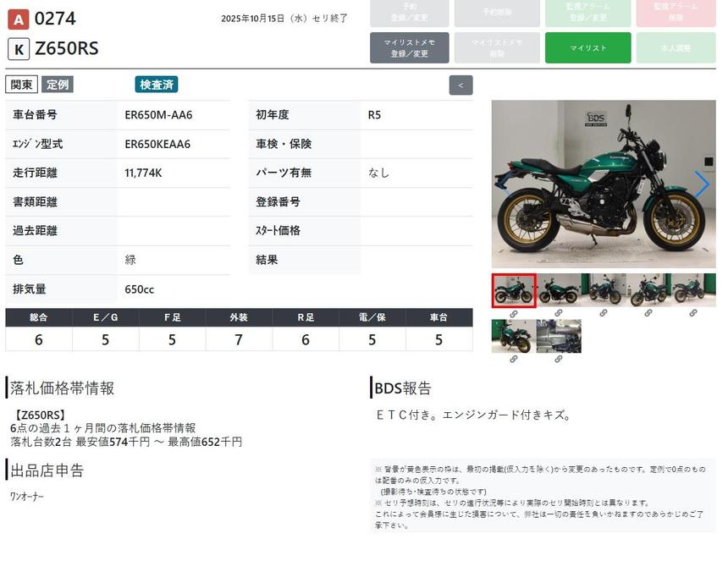Click the red A lane badge
The width and height of the screenshot is (728, 561).
point(18,17)
